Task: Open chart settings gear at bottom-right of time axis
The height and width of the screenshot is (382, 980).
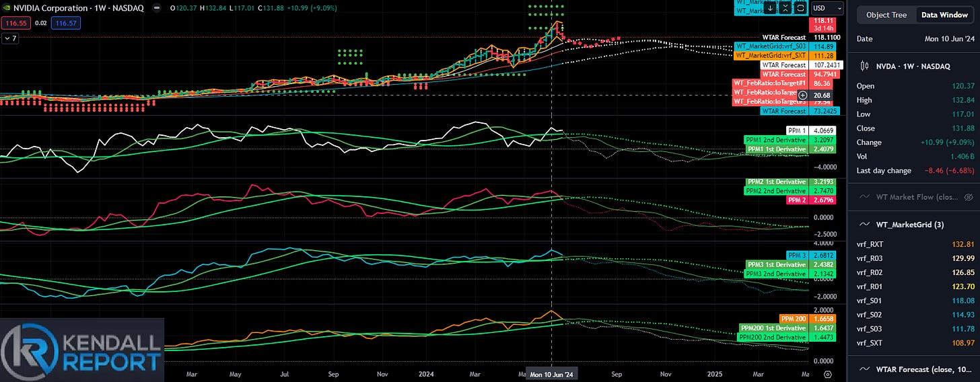Action: pos(828,373)
